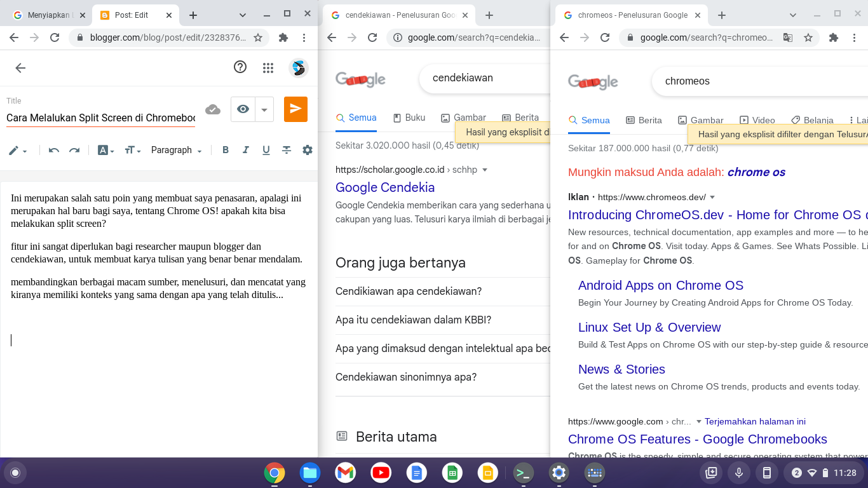This screenshot has height=488, width=868.
Task: Open post settings gear in Blogger toolbar
Action: click(x=308, y=150)
